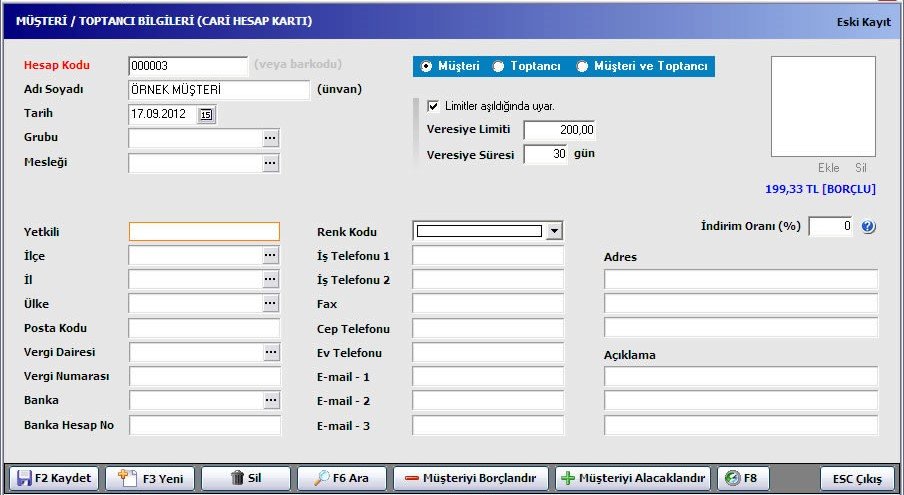Click the calendar icon beside Tarih field
904x495 pixels.
click(206, 115)
